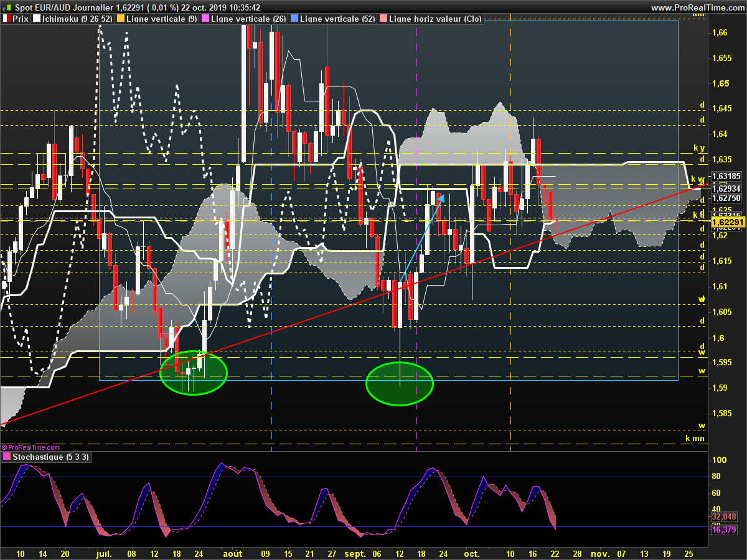Click the 1,62750 price tag
This screenshot has width=747, height=560.
(x=726, y=198)
